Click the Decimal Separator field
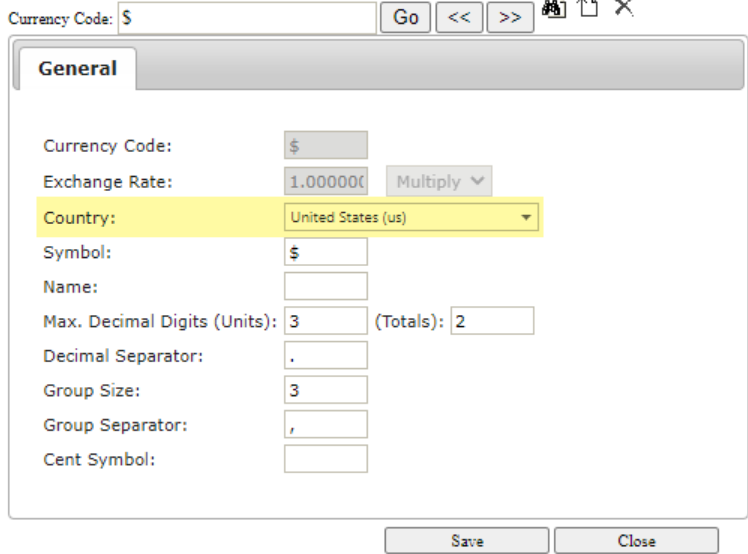The height and width of the screenshot is (554, 748). coord(326,355)
